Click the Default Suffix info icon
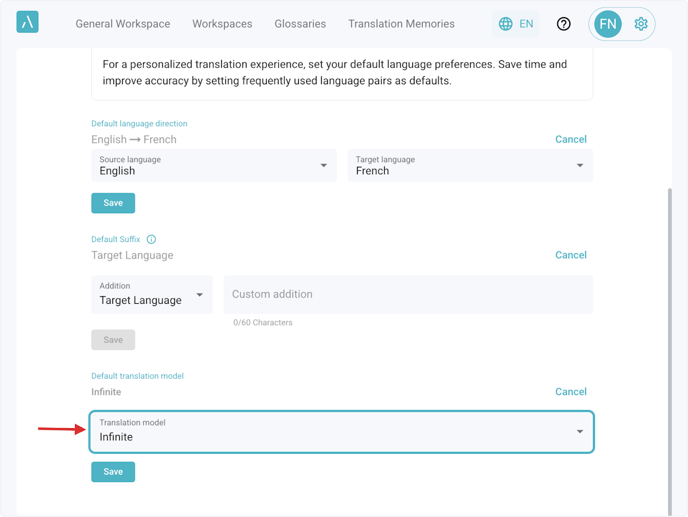The width and height of the screenshot is (688, 517). [152, 240]
